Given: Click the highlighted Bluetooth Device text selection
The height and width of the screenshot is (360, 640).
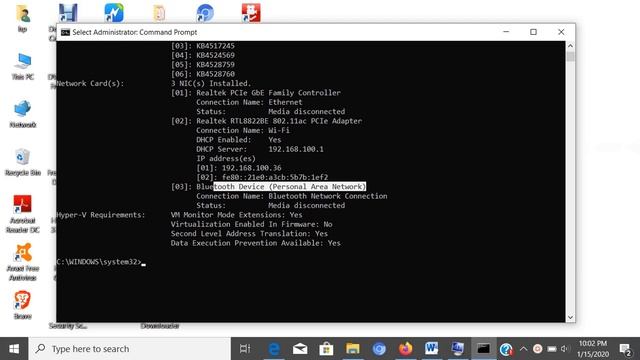Looking at the screenshot, I should pos(290,187).
